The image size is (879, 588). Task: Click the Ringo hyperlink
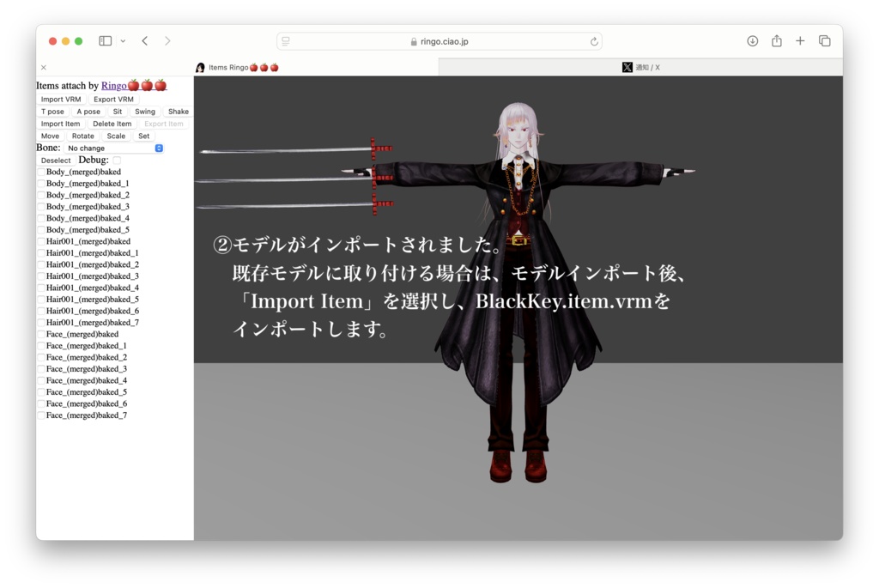[112, 85]
